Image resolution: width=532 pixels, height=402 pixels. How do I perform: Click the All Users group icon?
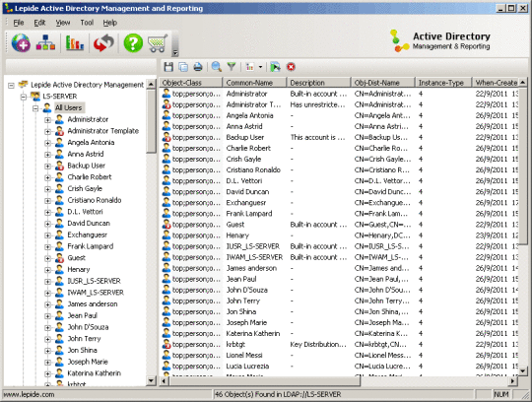(47, 107)
